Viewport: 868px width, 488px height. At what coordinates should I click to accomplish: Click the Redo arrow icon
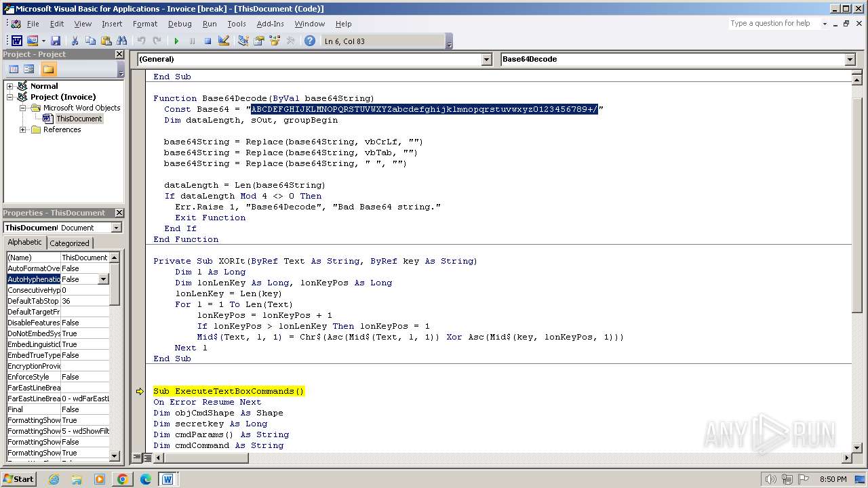[x=157, y=41]
